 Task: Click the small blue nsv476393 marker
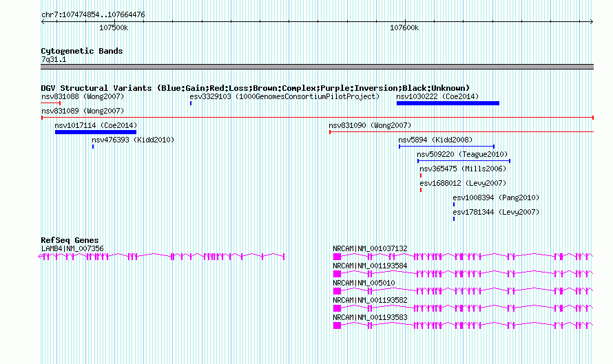[93, 147]
